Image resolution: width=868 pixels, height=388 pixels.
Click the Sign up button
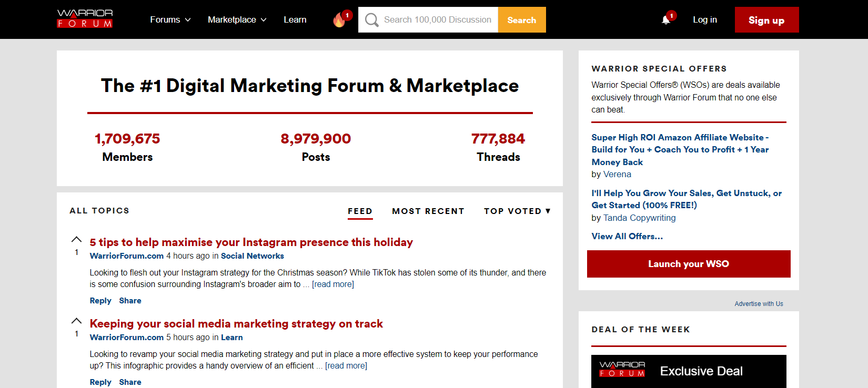766,20
